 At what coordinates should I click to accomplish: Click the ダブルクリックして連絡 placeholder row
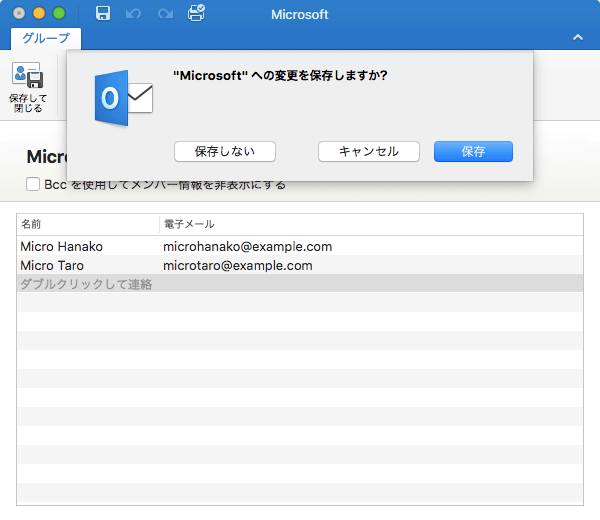click(x=300, y=284)
